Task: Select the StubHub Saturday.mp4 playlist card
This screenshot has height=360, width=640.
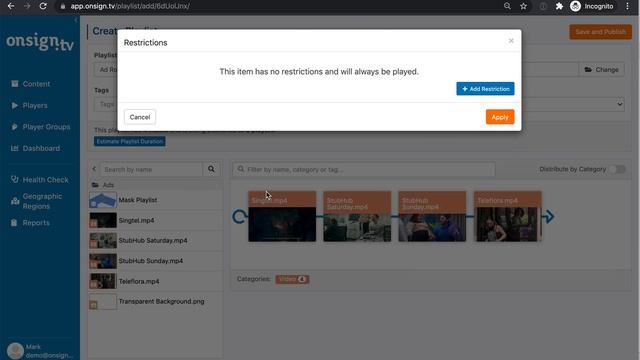Action: tap(357, 216)
